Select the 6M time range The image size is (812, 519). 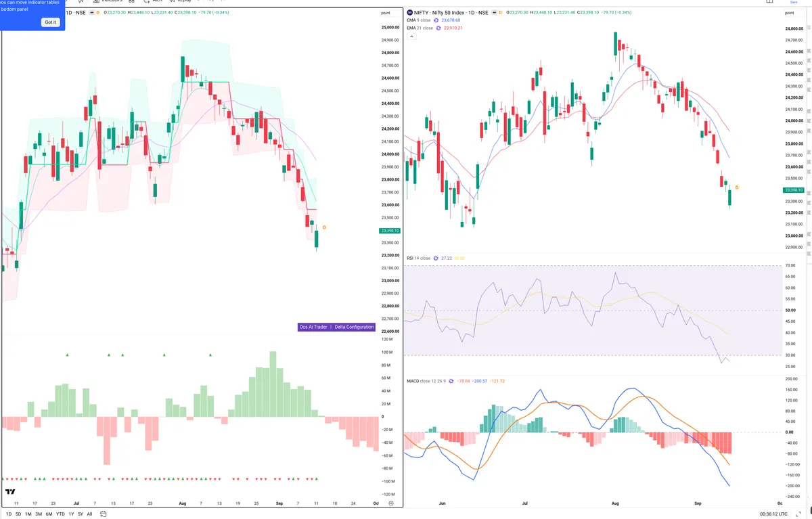point(49,514)
